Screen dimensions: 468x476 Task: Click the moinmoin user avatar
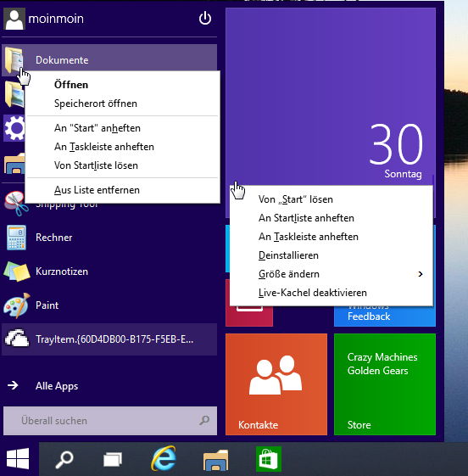14,19
